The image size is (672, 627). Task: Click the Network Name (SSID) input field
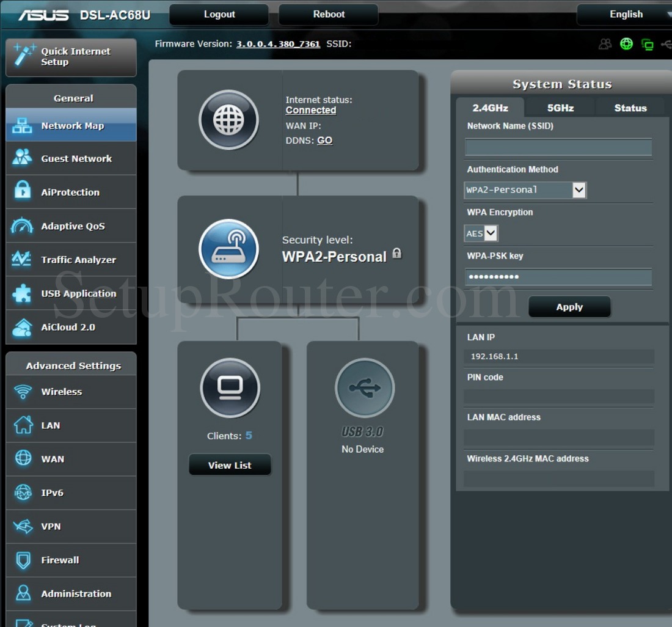coord(558,147)
